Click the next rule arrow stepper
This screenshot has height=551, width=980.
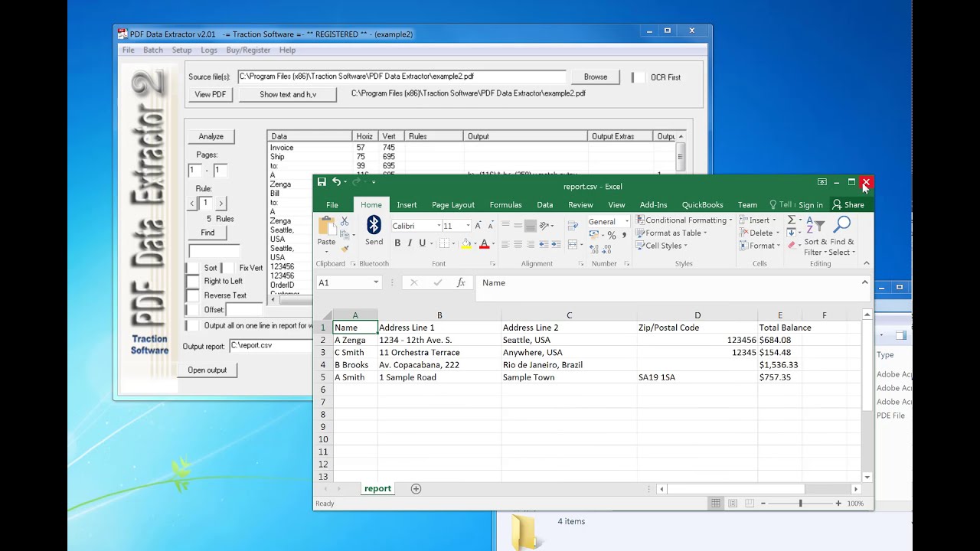(220, 204)
